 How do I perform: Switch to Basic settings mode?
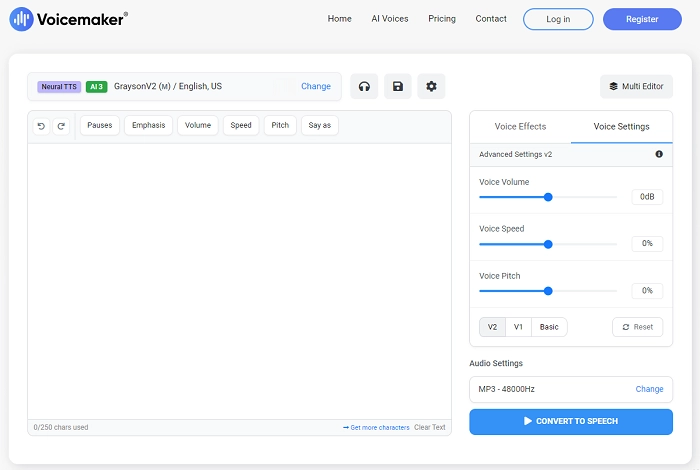(x=549, y=327)
